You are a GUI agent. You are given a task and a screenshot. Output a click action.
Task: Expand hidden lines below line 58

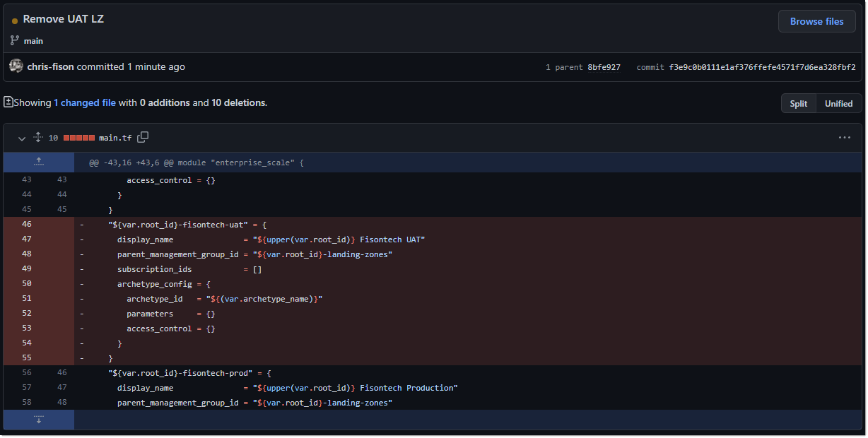point(39,420)
